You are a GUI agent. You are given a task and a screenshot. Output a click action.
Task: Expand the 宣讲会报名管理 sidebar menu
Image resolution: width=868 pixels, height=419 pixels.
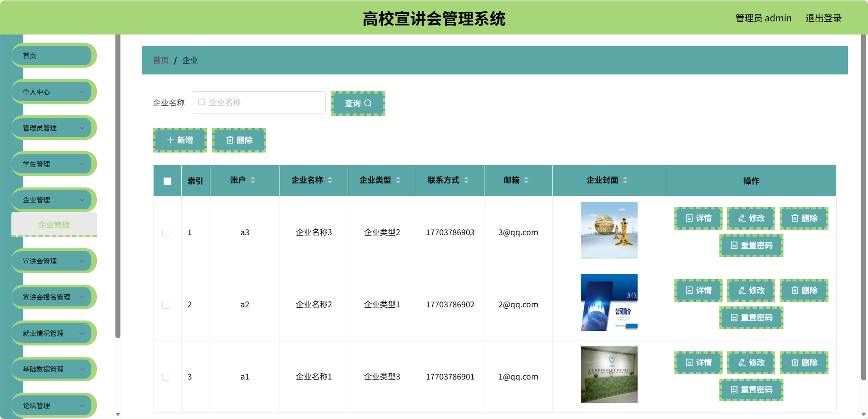coord(54,297)
